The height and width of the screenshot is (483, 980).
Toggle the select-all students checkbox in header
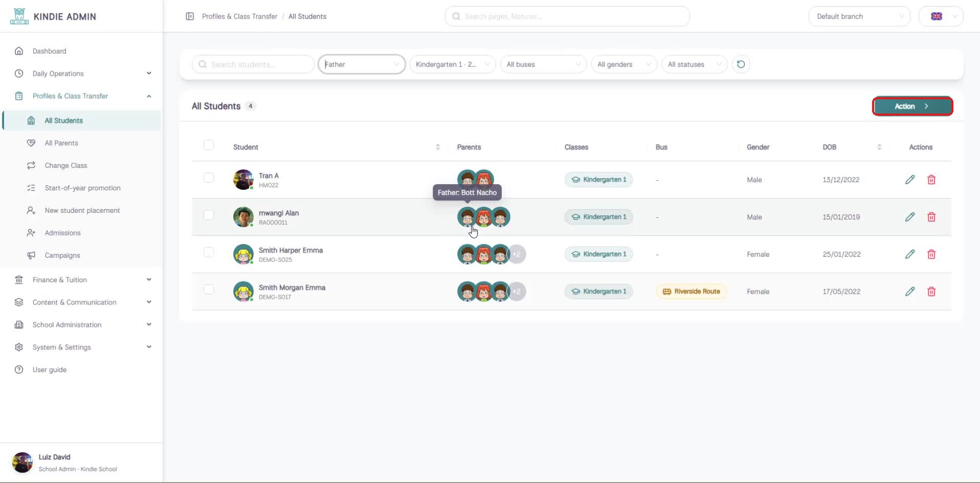(209, 145)
